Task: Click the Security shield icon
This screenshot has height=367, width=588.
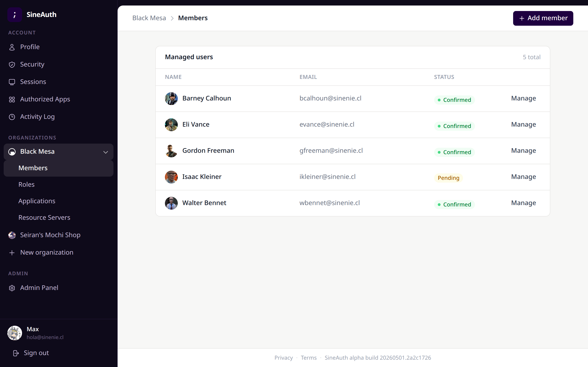Action: (12, 64)
